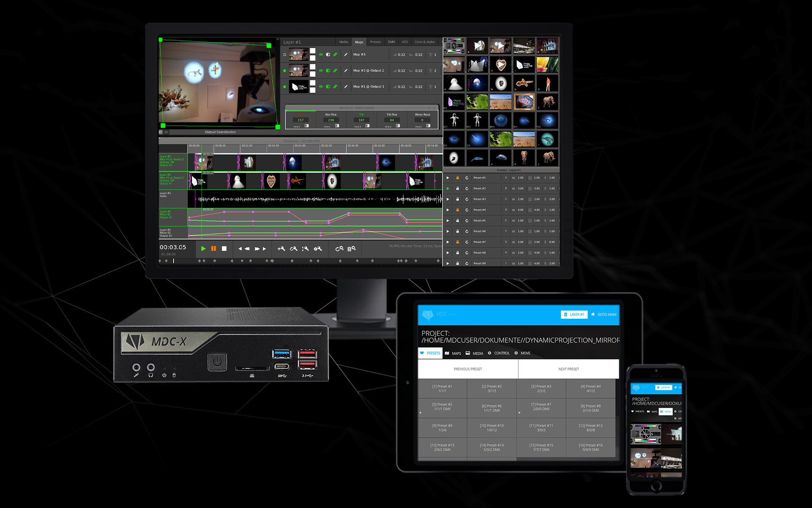Viewport: 812px width, 508px height.
Task: Stop timeline playback with the white square
Action: click(224, 249)
